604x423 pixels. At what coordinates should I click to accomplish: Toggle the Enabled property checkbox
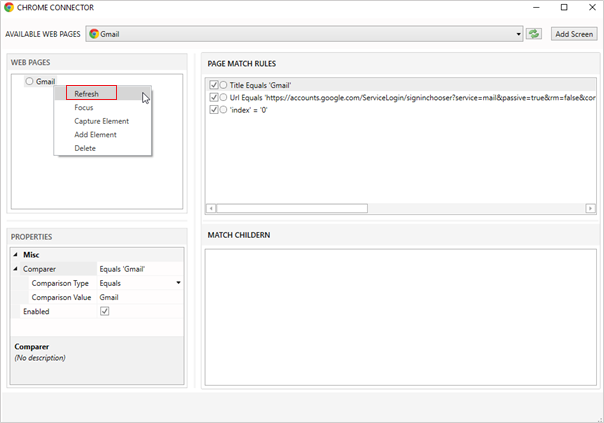[104, 311]
